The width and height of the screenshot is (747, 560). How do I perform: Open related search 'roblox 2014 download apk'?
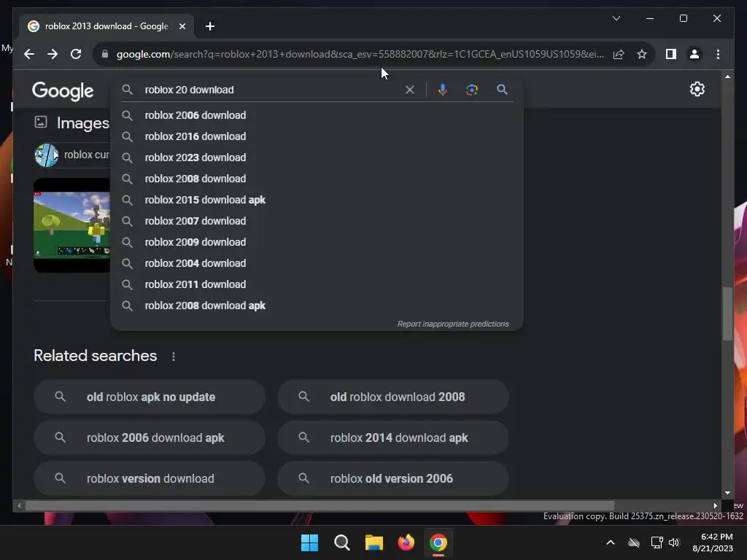tap(393, 437)
